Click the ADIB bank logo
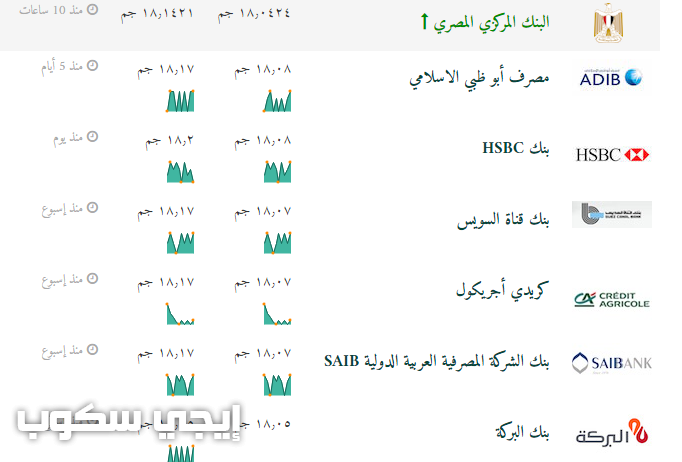This screenshot has height=462, width=682. pyautogui.click(x=611, y=78)
